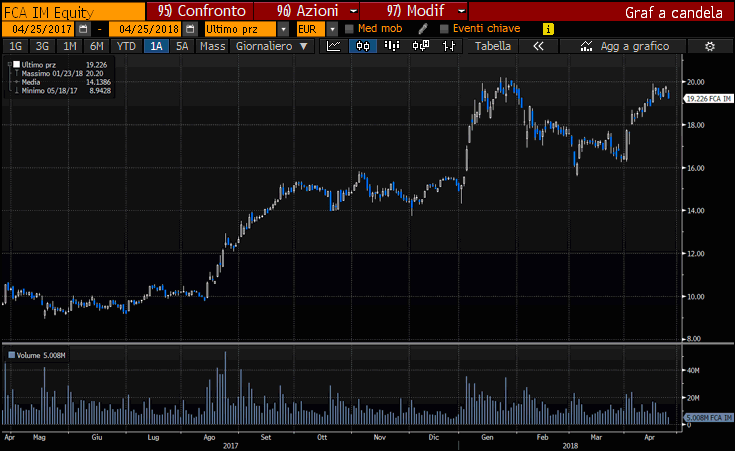Click the end date field 04/25/2018

[x=146, y=29]
